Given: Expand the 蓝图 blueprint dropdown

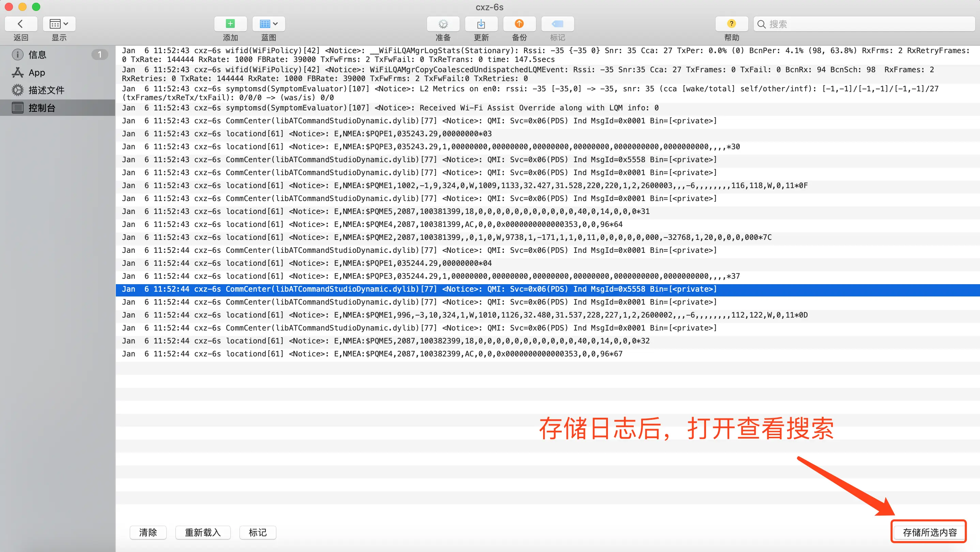Looking at the screenshot, I should tap(269, 24).
